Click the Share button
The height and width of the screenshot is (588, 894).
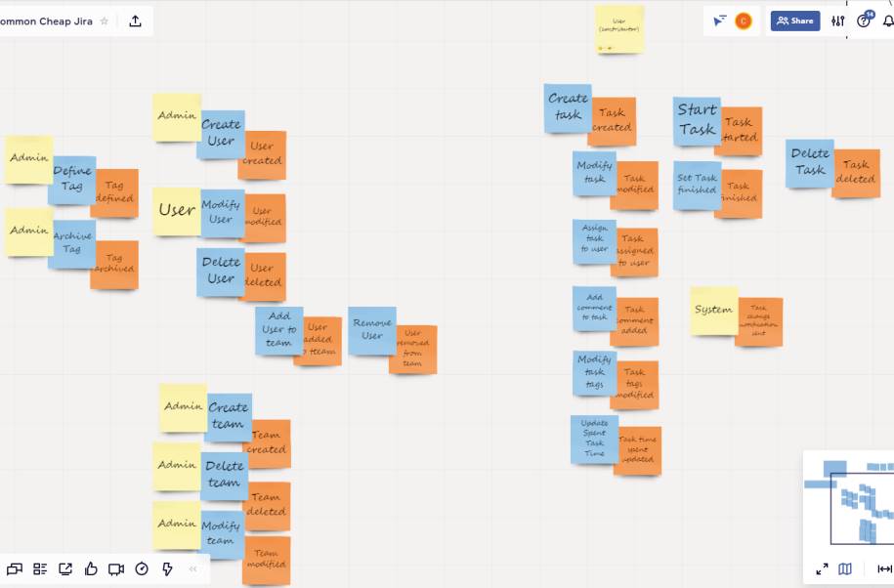pos(795,21)
